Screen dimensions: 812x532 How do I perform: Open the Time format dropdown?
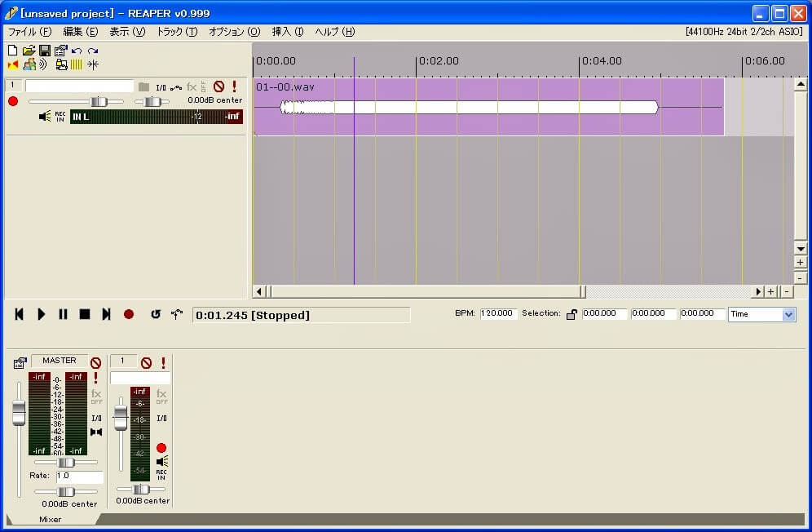coord(761,314)
